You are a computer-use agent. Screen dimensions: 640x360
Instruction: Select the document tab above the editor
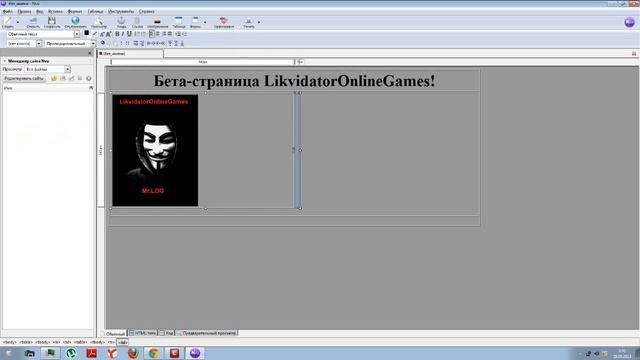pos(130,53)
